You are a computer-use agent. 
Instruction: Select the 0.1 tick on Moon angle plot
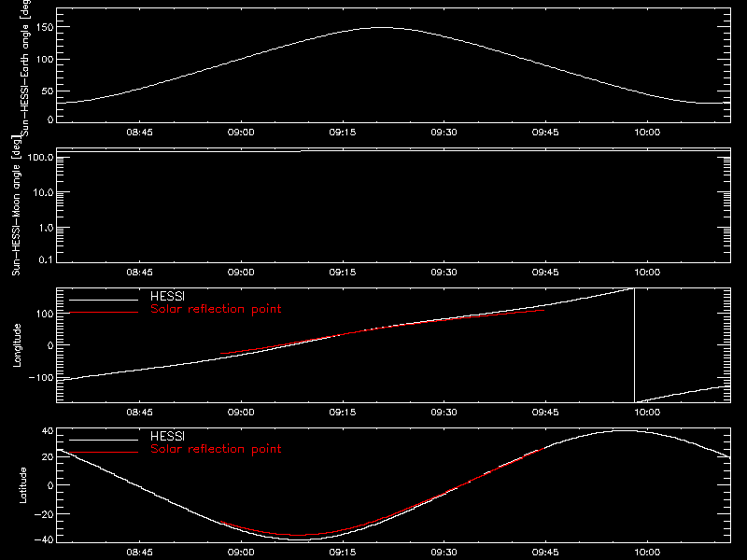click(x=46, y=259)
